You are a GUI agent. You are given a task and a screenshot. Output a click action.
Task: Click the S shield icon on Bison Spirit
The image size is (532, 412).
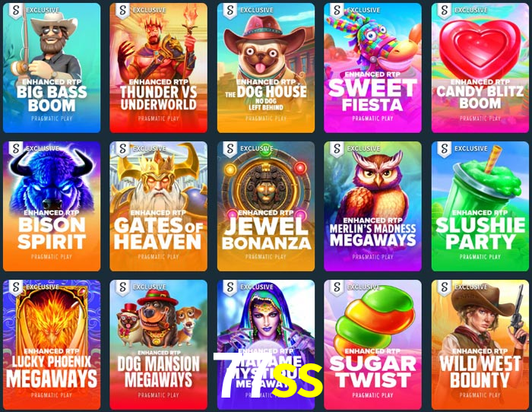[x=16, y=149]
